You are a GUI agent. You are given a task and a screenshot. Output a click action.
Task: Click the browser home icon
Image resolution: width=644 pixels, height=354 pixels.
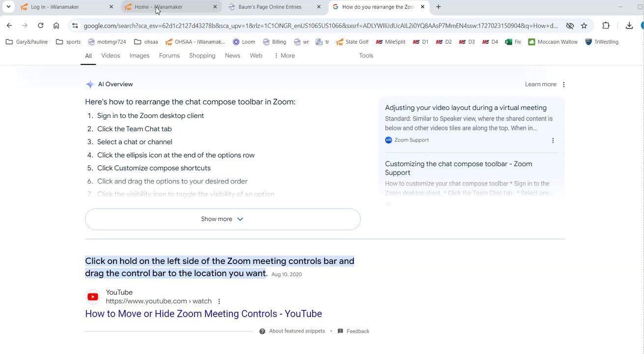56,26
